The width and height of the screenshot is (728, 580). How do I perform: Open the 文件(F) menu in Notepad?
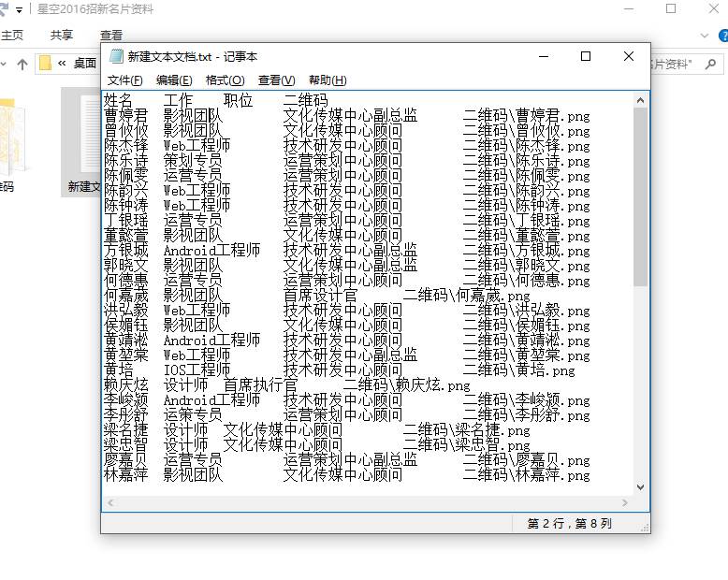pyautogui.click(x=124, y=80)
